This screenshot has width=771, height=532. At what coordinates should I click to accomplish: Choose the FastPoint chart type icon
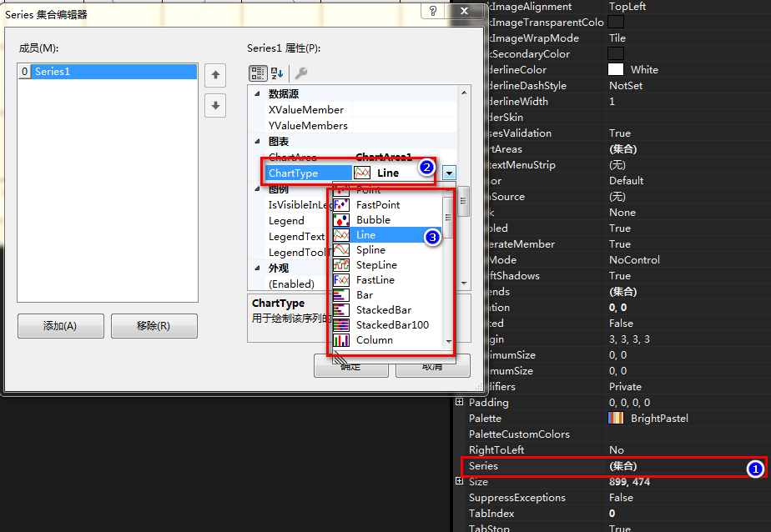coord(341,204)
